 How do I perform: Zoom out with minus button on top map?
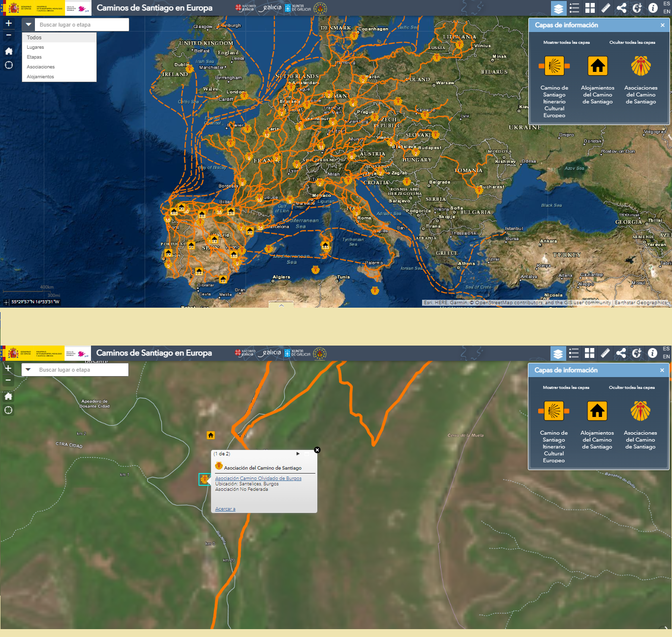[x=8, y=35]
